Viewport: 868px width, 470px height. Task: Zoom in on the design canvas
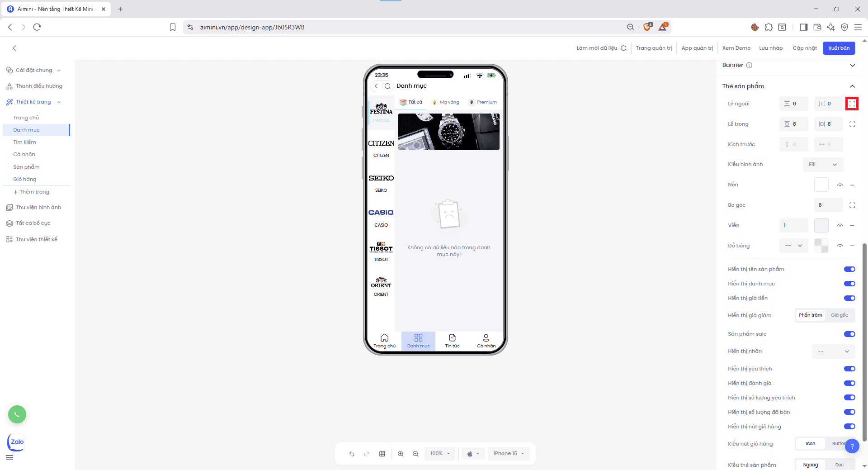coord(401,454)
